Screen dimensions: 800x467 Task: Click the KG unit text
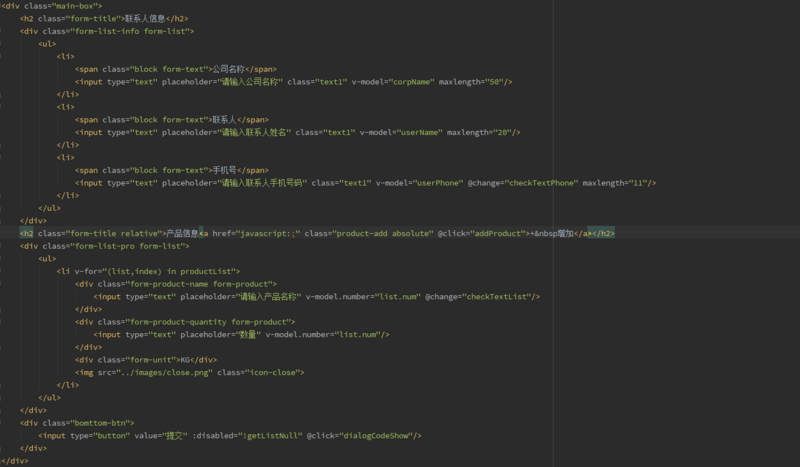point(185,360)
